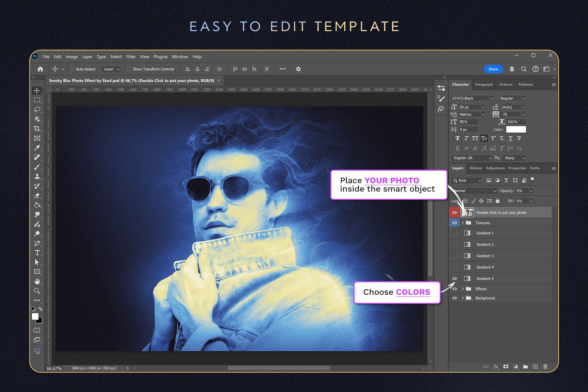Screen dimensions: 588x392
Task: Select the Gradient 2 layer
Action: coord(485,244)
